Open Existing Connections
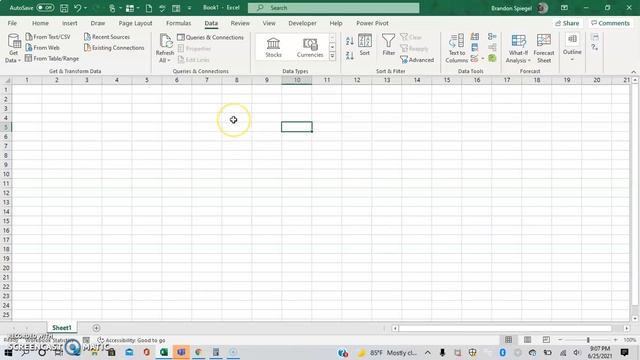 click(x=114, y=48)
